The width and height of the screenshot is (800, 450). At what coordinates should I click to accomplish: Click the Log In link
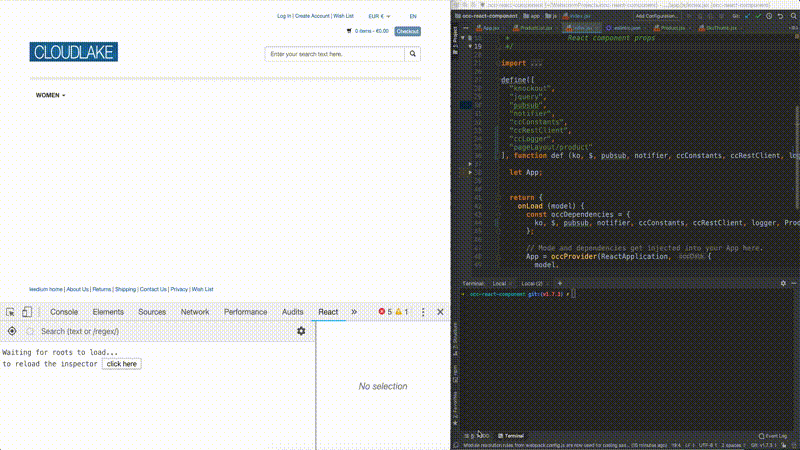[284, 16]
